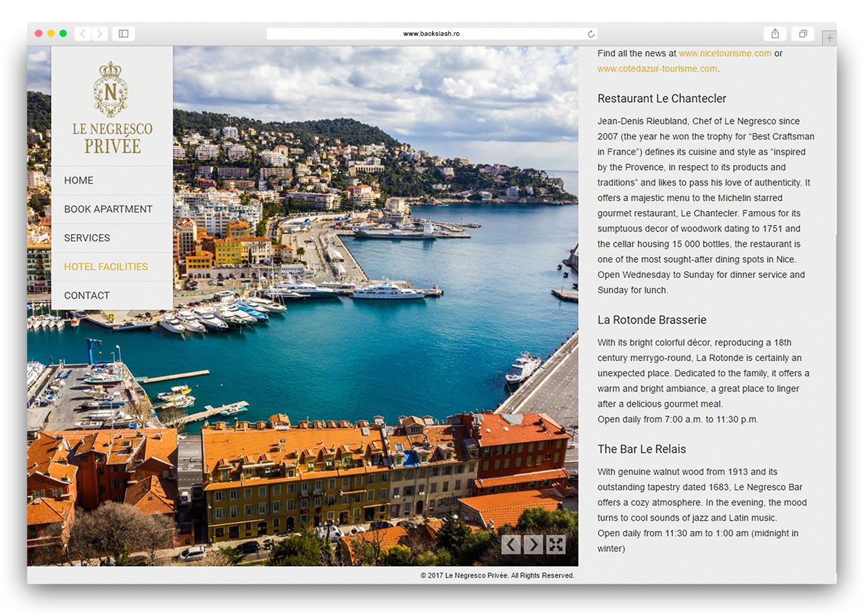Screen dimensions: 864x616
Task: Click the green fullscreen window button
Action: tap(63, 34)
